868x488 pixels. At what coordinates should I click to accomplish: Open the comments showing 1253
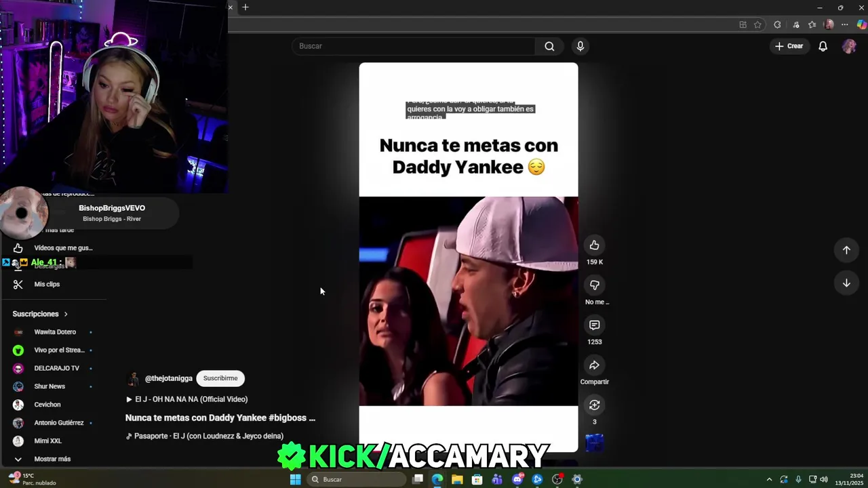click(594, 325)
